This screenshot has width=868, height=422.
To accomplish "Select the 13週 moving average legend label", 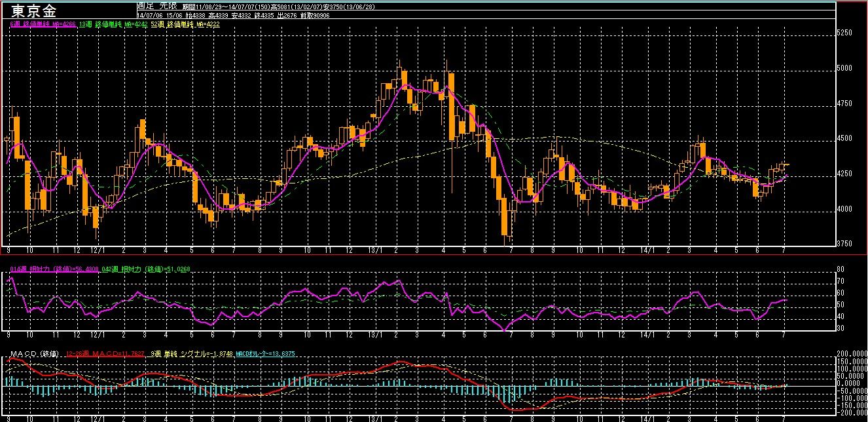I will 113,24.
